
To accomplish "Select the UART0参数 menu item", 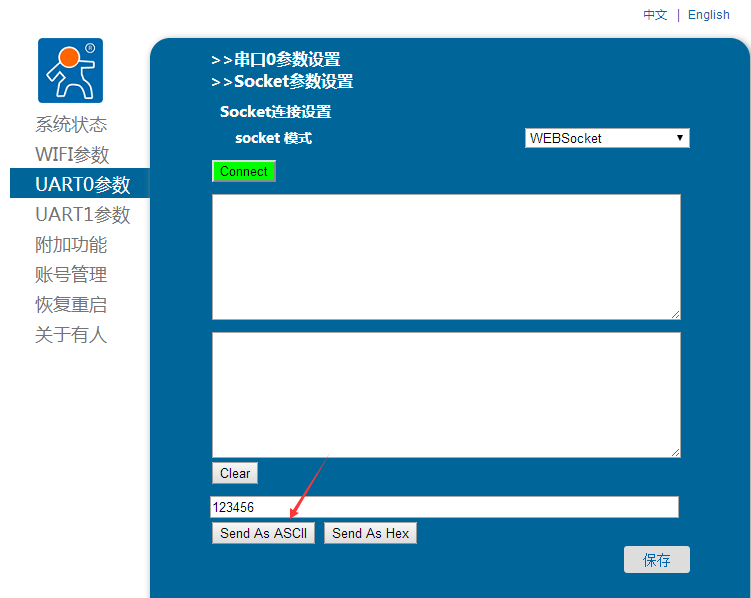I will pos(82,184).
